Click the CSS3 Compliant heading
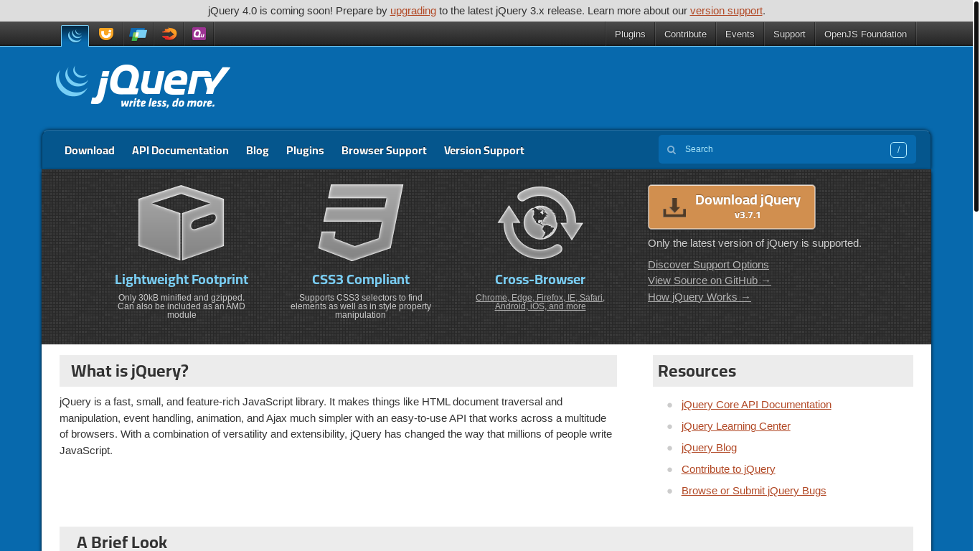 (361, 280)
